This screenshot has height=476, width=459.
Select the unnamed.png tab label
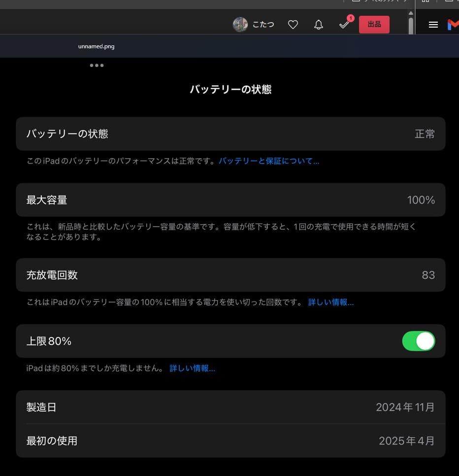pos(96,46)
